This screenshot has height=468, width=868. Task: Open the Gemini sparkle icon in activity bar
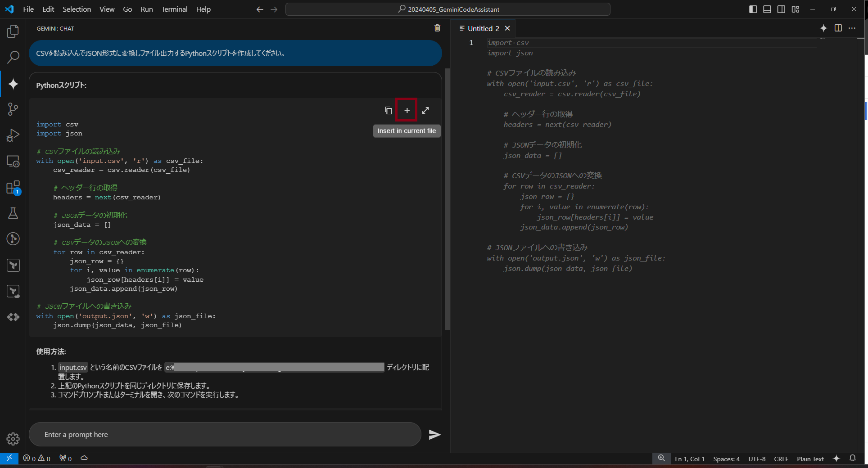pyautogui.click(x=13, y=84)
